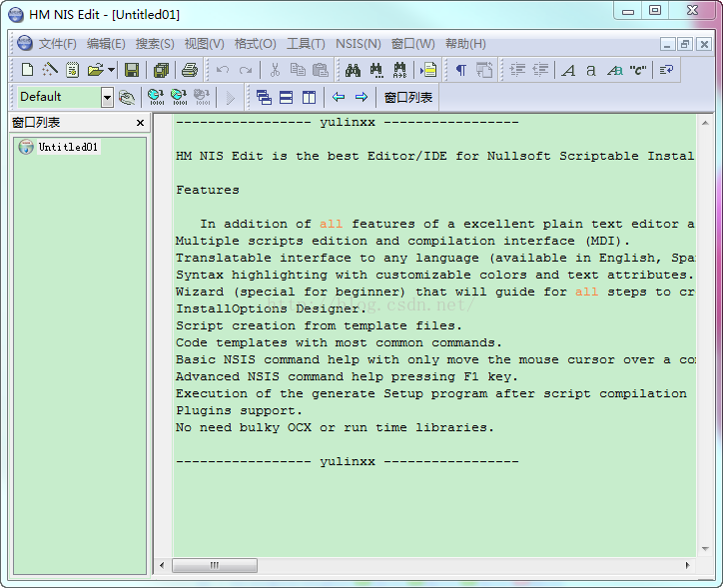Restore the inner MDI document window

(685, 44)
